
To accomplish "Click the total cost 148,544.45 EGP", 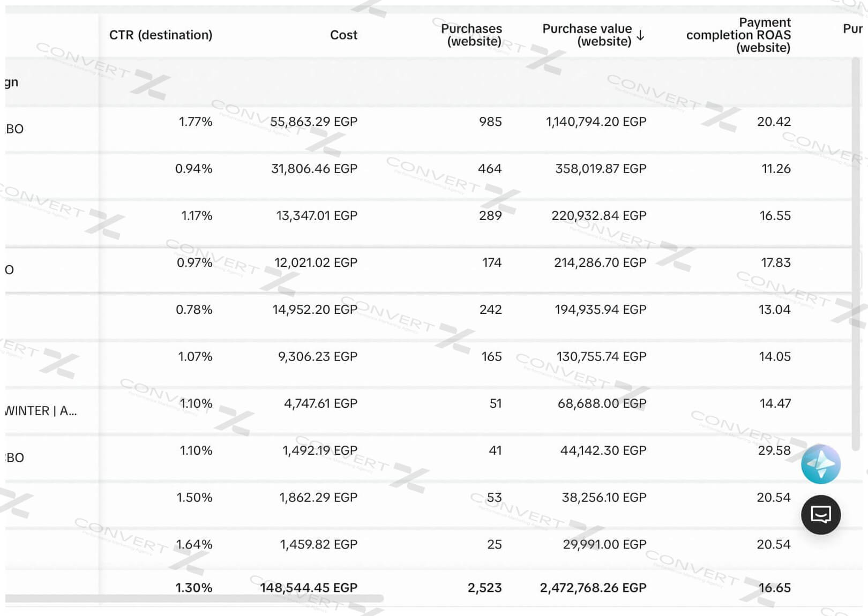I will [309, 588].
